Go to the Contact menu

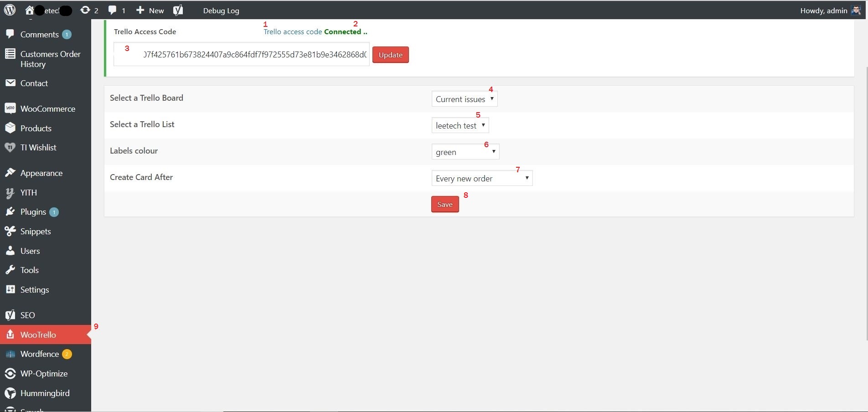click(34, 83)
